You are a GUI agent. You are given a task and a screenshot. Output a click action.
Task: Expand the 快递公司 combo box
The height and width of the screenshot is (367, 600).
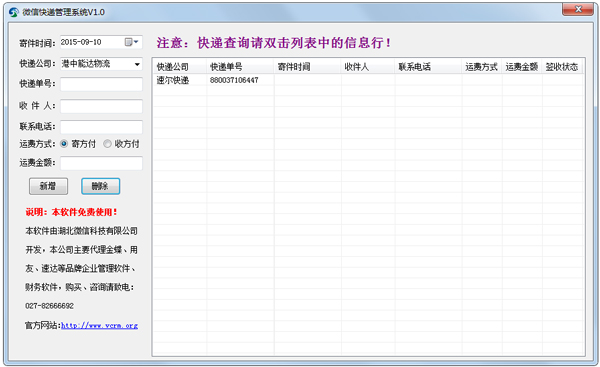137,64
